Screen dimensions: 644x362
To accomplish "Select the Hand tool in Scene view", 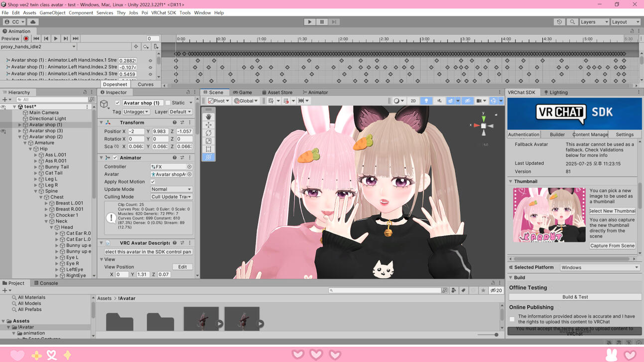I will point(208,117).
